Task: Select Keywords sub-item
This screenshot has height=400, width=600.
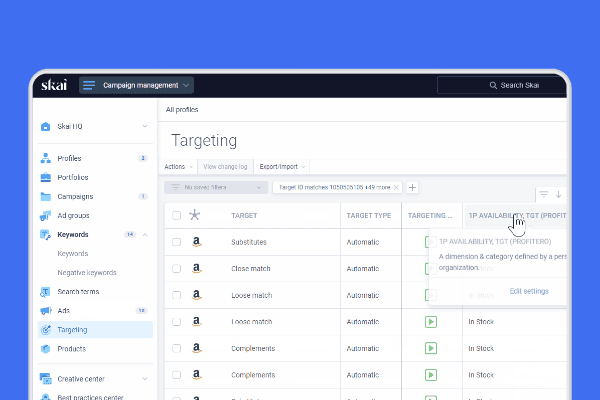Action: click(x=73, y=253)
